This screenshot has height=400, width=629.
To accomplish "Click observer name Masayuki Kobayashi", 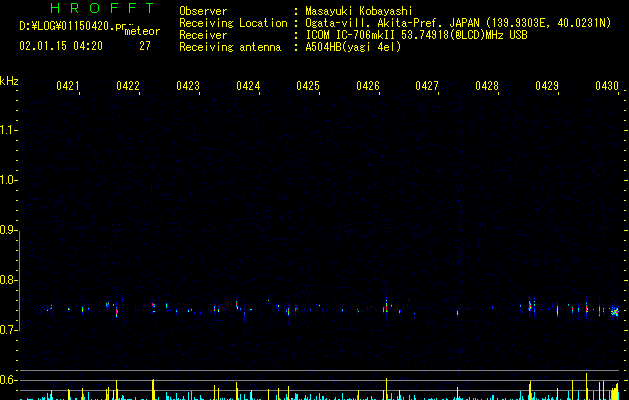I will pos(359,11).
